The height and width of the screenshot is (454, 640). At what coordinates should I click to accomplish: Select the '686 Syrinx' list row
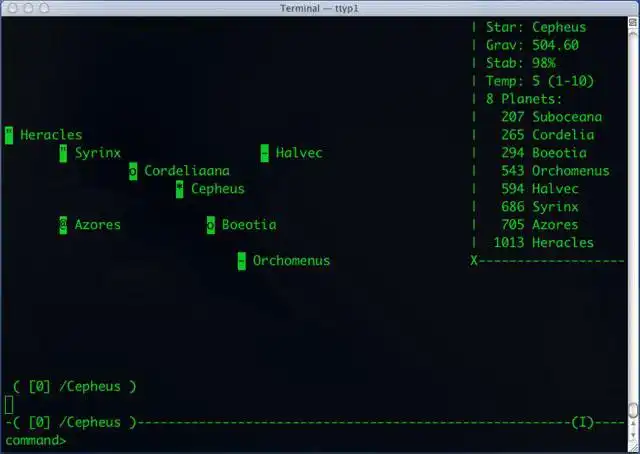click(x=540, y=207)
